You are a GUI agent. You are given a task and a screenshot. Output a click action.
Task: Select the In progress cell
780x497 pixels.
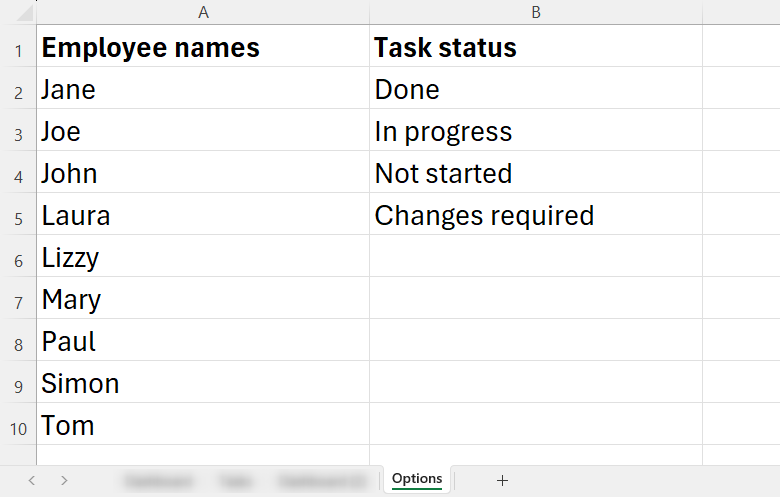[x=536, y=130]
